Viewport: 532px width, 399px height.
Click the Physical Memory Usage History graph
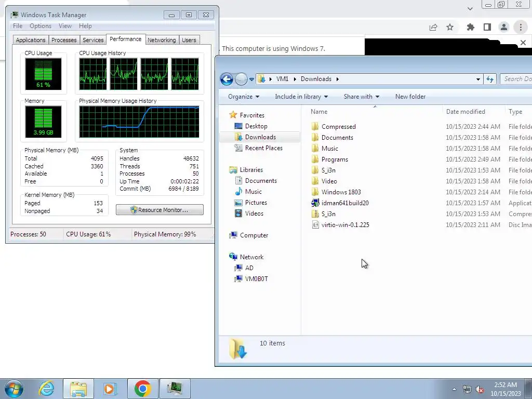tap(139, 122)
